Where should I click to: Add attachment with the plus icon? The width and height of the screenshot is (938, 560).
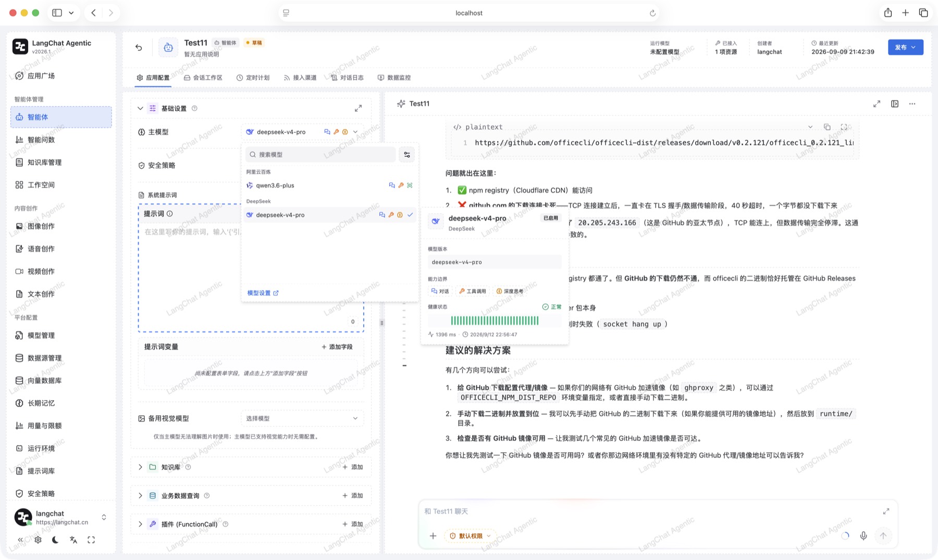(433, 536)
